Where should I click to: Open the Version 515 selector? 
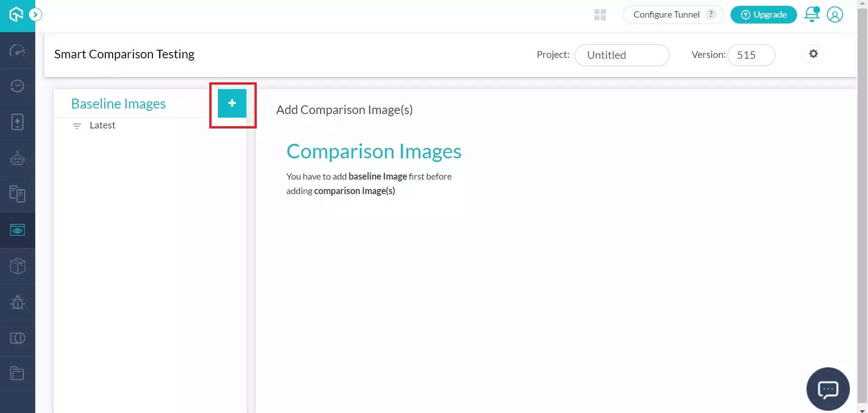pos(751,55)
